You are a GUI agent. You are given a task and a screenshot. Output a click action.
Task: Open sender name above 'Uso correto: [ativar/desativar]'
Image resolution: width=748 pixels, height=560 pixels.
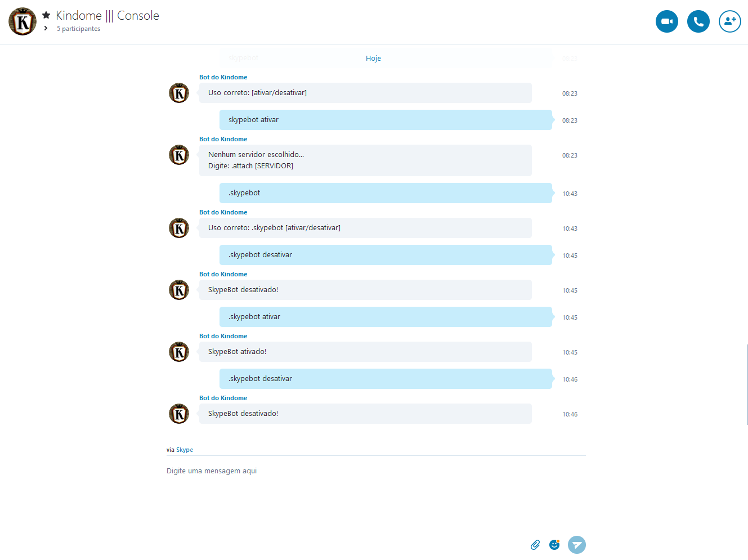point(223,77)
